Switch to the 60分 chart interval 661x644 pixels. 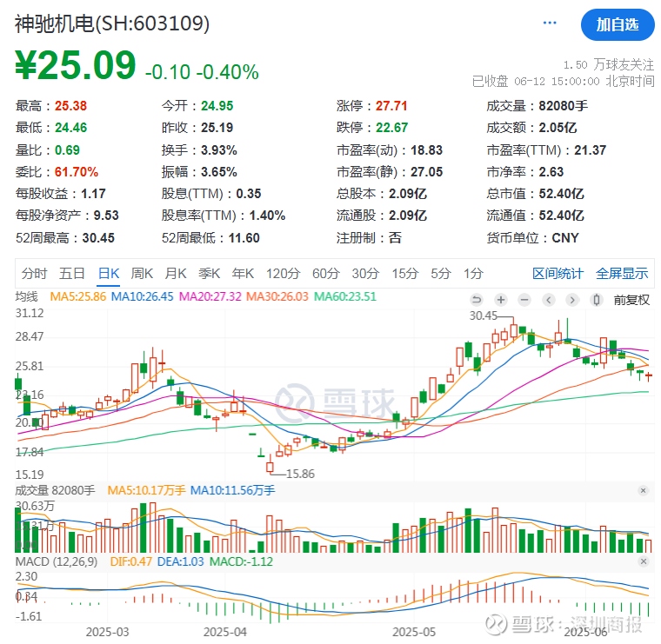(326, 274)
